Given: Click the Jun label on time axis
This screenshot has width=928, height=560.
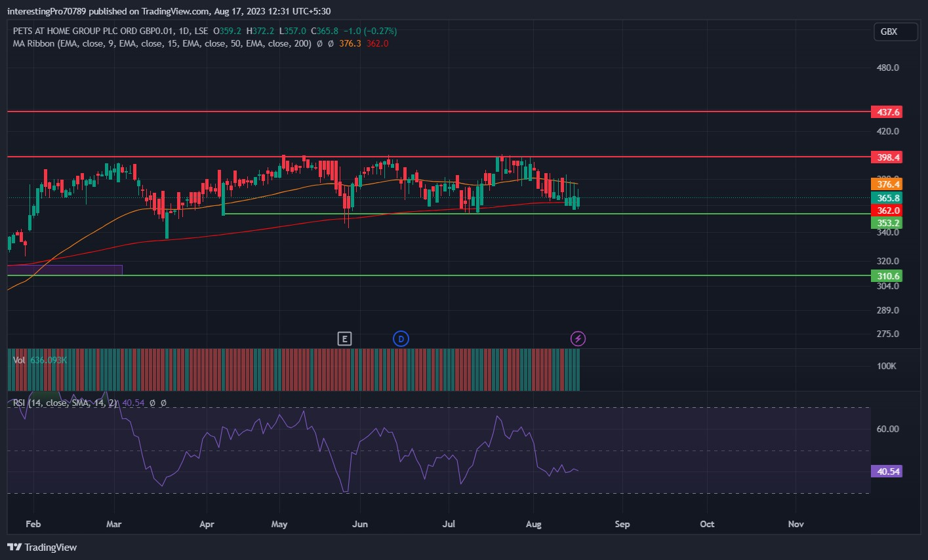Looking at the screenshot, I should tap(359, 524).
